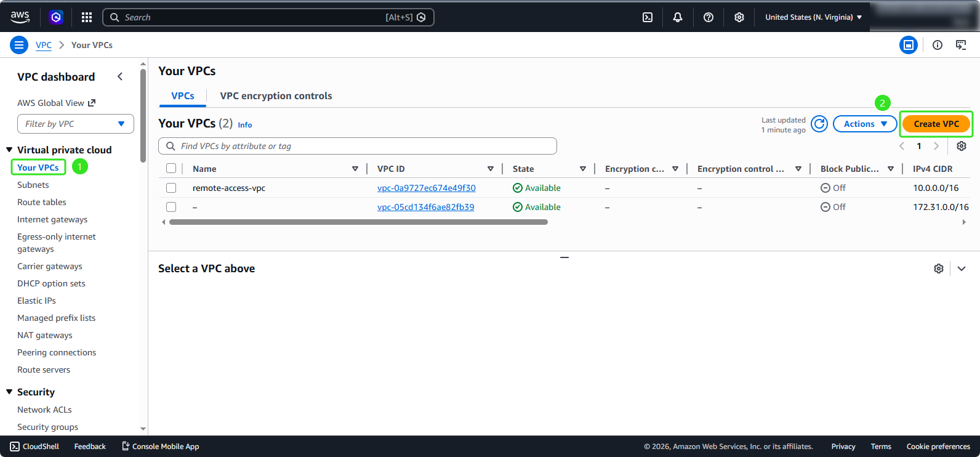Open the AWS home logo
The image size is (980, 457).
[x=20, y=17]
